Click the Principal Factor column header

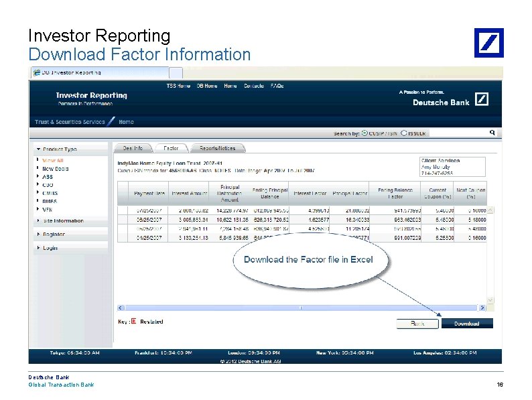click(x=350, y=194)
